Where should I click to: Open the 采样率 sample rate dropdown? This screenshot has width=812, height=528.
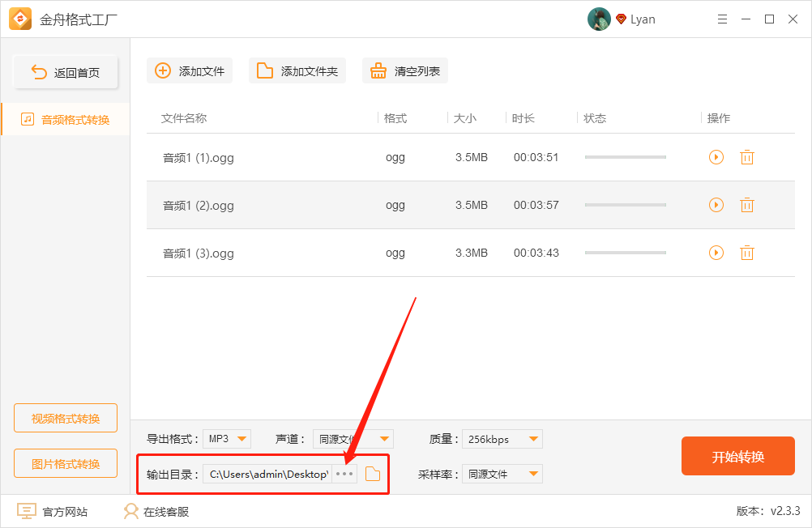(x=502, y=474)
